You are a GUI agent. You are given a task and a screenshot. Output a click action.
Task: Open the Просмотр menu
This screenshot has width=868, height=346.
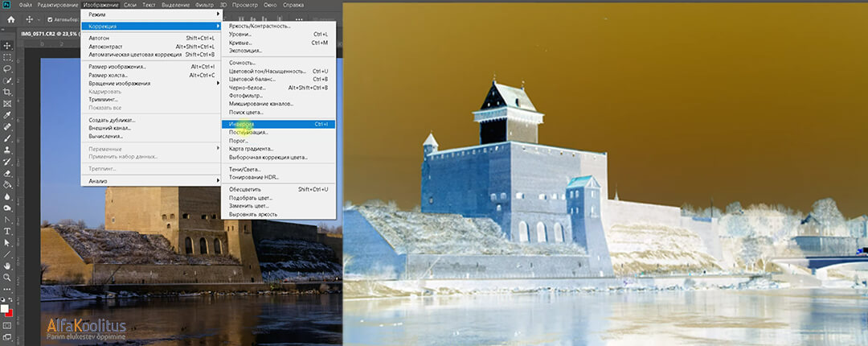pos(244,5)
